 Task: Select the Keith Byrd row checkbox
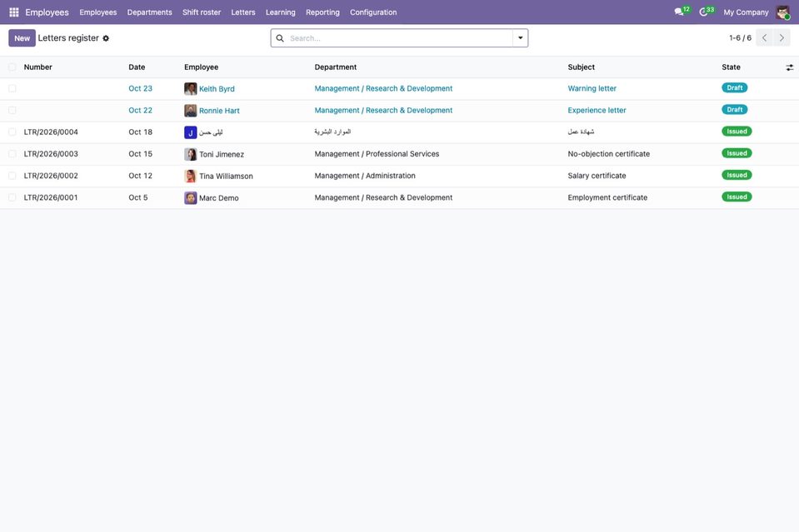pyautogui.click(x=12, y=88)
